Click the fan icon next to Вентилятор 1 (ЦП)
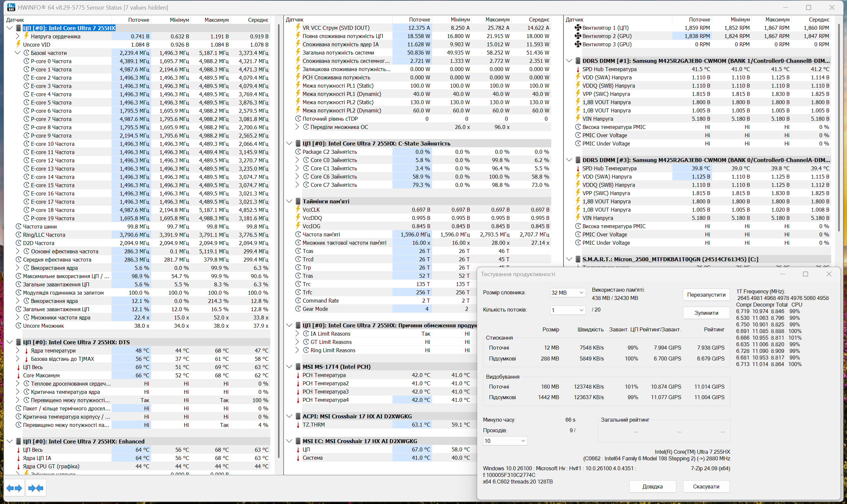The width and height of the screenshot is (847, 504). 578,28
